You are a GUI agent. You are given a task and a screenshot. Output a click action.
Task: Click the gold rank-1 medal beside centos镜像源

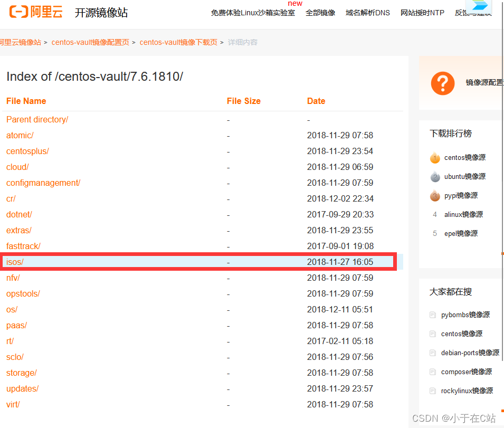[435, 158]
